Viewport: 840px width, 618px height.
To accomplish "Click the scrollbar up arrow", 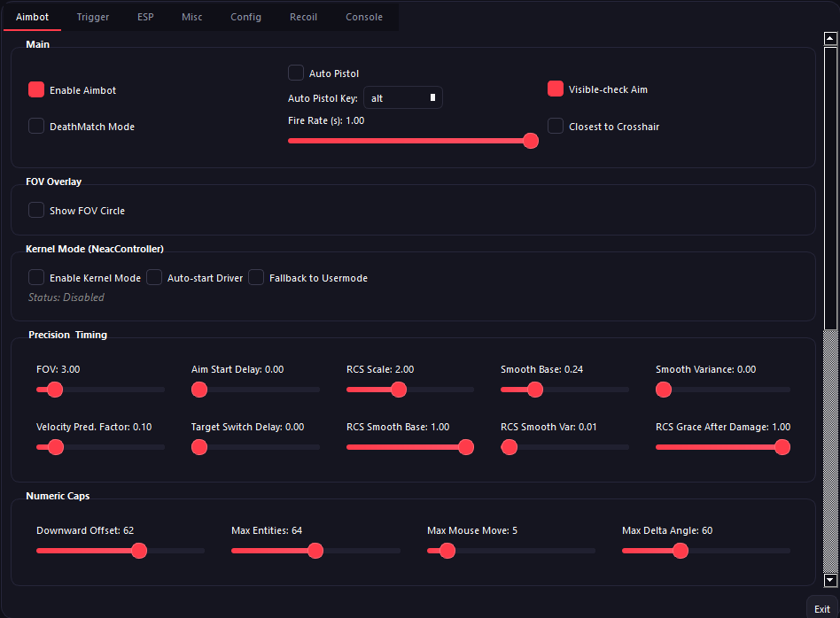I will click(830, 39).
